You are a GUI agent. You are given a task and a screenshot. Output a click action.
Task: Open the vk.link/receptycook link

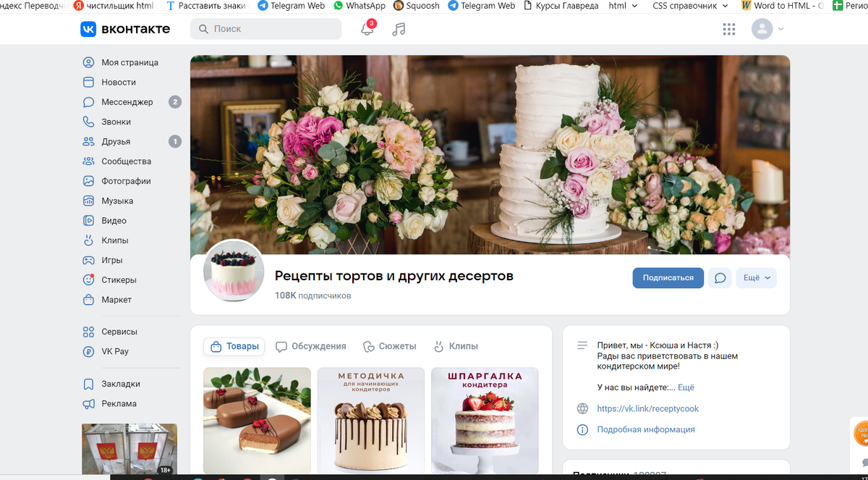coord(648,408)
